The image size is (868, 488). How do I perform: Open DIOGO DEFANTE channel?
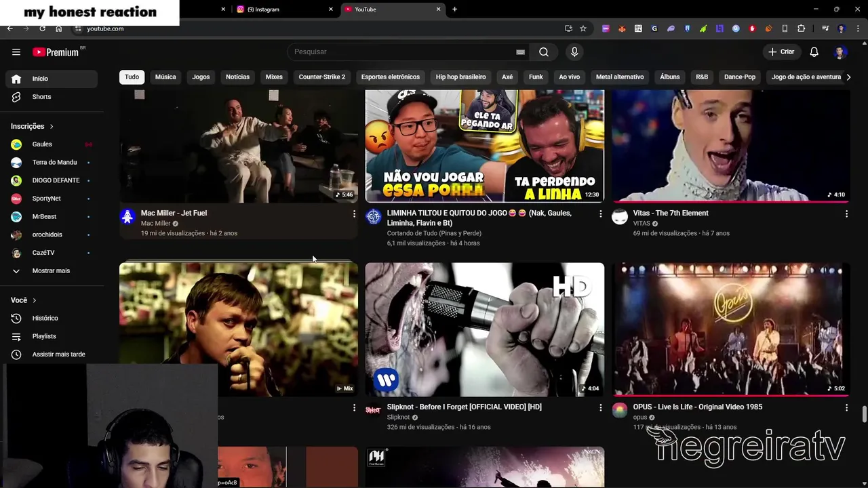pyautogui.click(x=52, y=180)
